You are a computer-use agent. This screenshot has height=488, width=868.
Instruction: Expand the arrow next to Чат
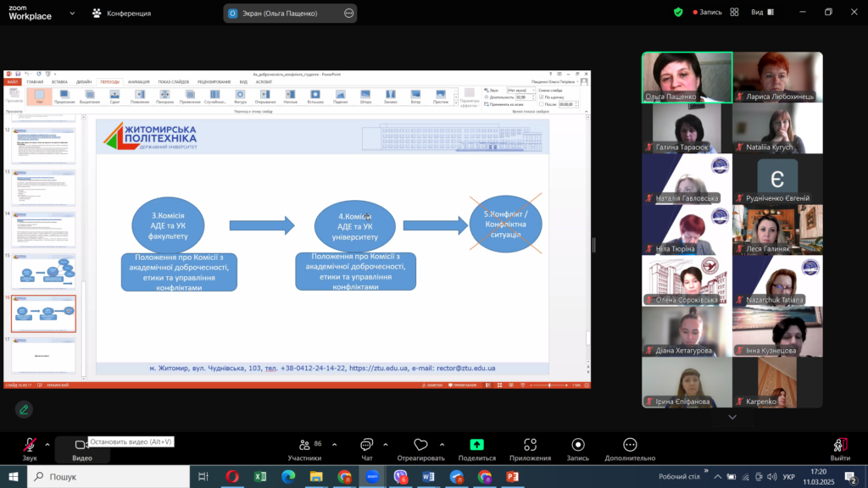[x=386, y=444]
